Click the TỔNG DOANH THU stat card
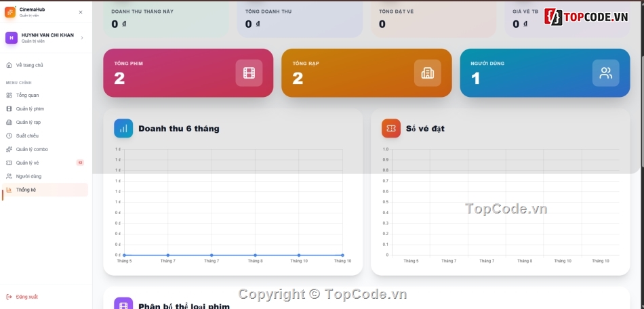Screen dimensions: 644x309 pos(300,19)
